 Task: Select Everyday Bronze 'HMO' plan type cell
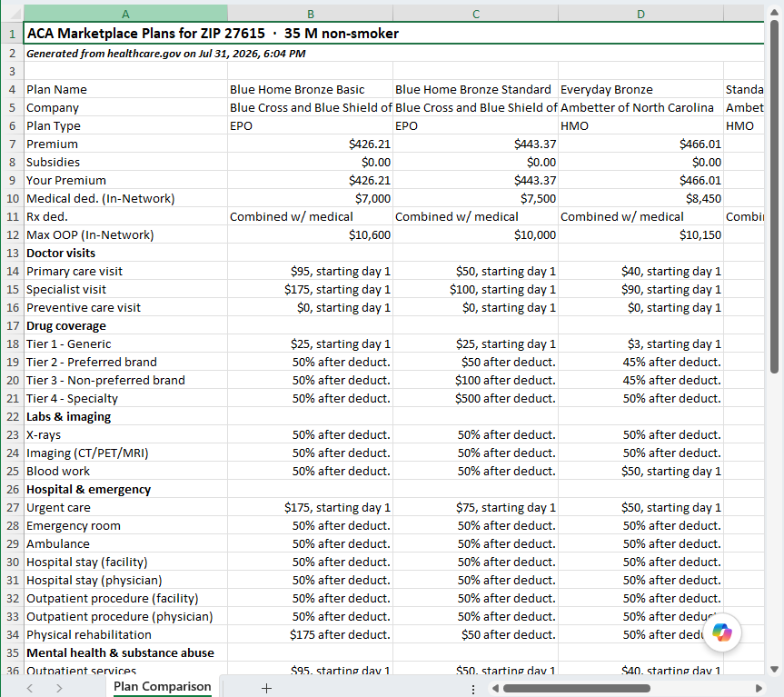click(x=641, y=126)
